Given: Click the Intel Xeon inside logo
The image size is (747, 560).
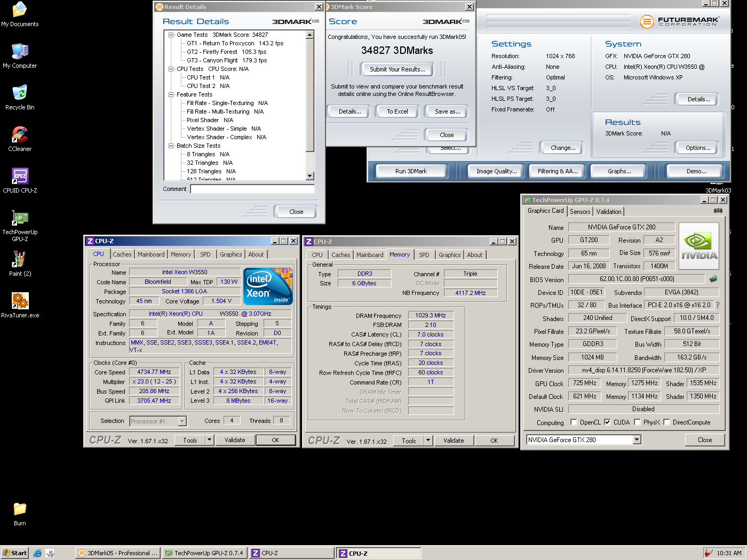Looking at the screenshot, I should pos(268,286).
